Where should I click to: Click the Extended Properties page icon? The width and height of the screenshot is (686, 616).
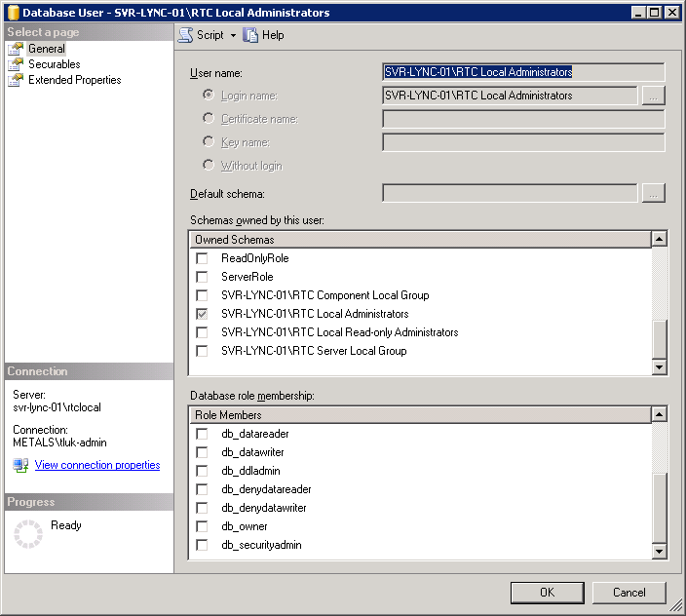(16, 80)
